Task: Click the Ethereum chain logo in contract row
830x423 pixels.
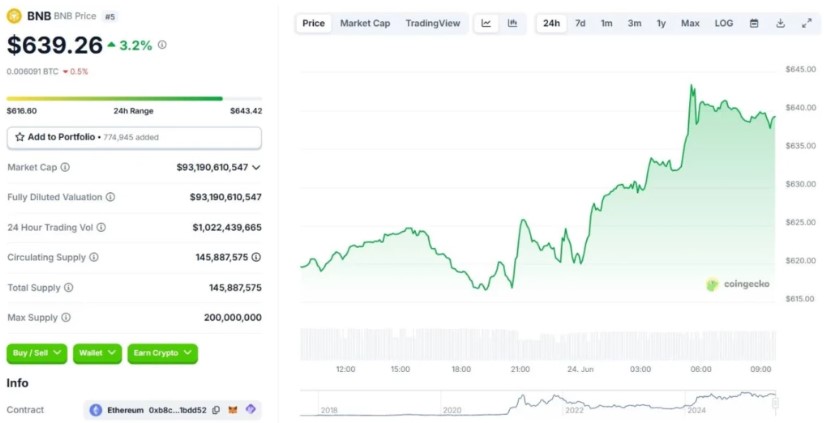Action: [x=96, y=410]
